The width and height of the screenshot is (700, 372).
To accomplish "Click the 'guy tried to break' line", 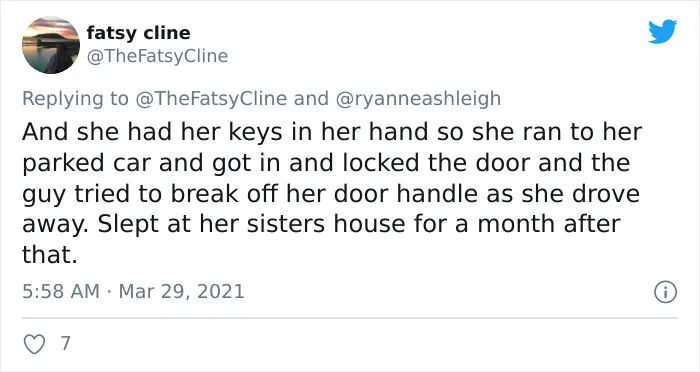I will [331, 194].
